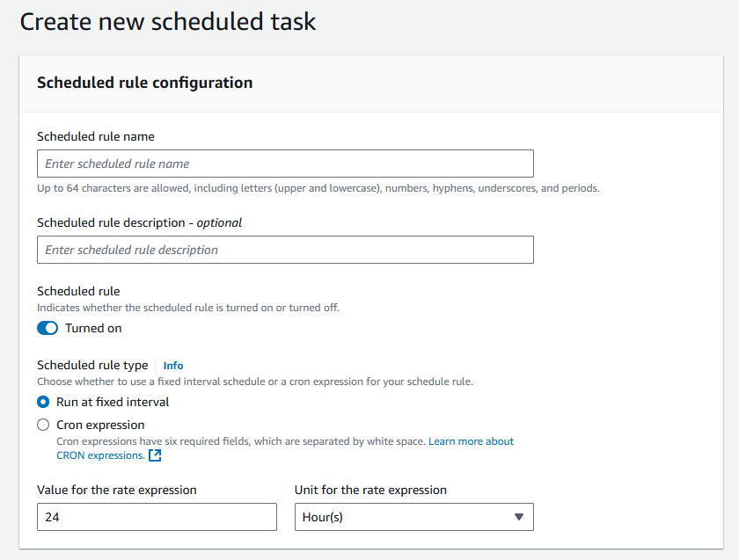Click the Value for the rate expression label
The image size is (739, 560).
pos(117,490)
